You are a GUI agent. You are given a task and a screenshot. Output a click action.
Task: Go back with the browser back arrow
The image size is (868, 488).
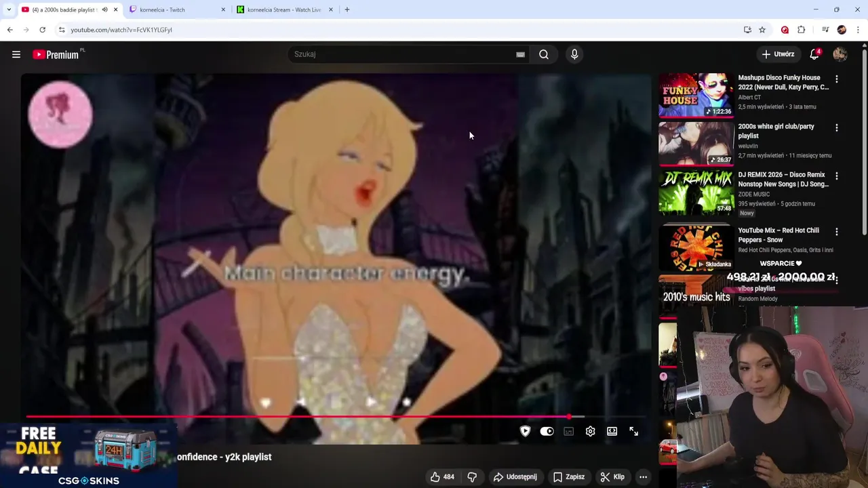click(x=9, y=30)
